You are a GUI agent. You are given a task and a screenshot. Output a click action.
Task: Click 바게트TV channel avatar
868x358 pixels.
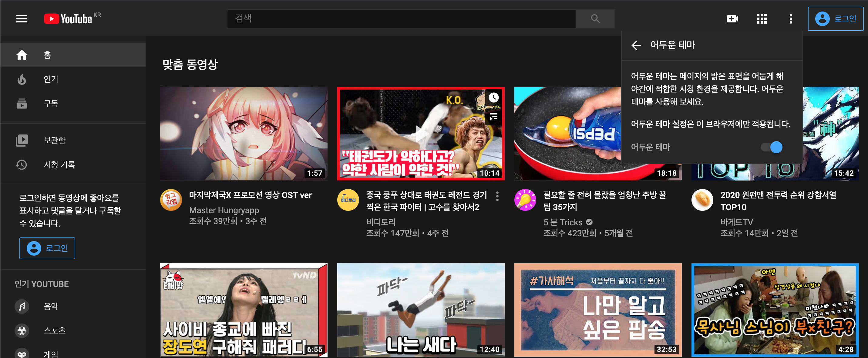pos(702,200)
